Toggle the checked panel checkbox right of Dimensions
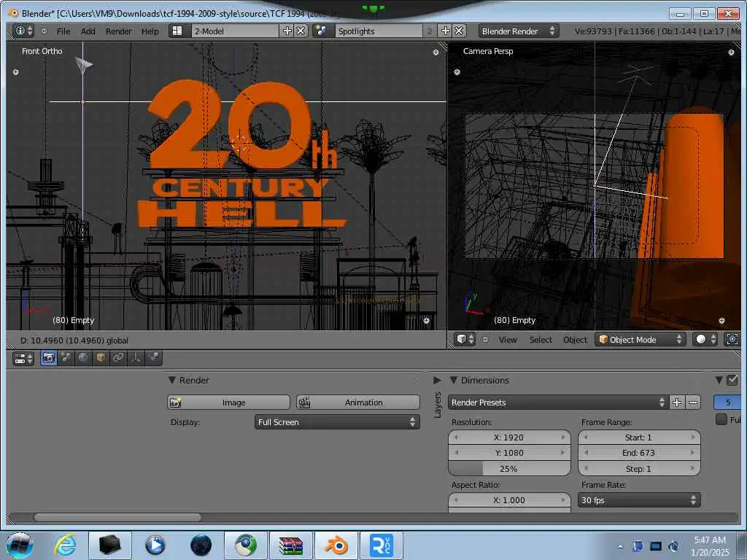747x560 pixels. click(x=732, y=380)
